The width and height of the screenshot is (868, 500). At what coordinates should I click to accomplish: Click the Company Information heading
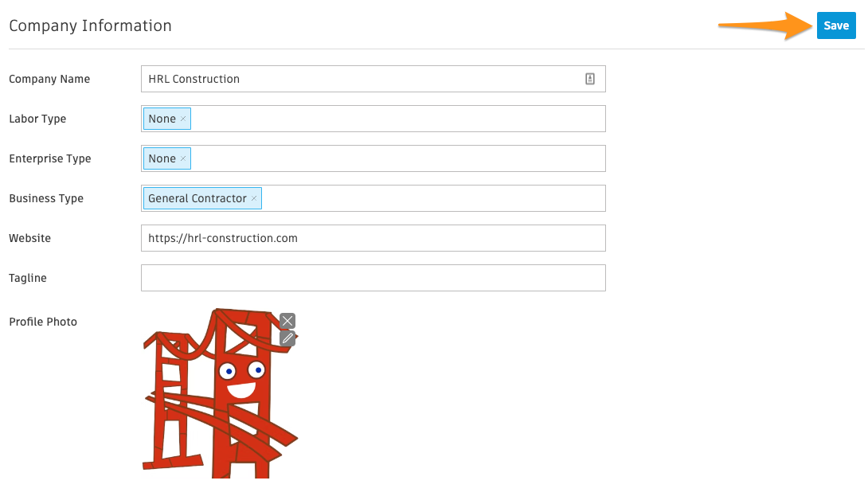[90, 25]
